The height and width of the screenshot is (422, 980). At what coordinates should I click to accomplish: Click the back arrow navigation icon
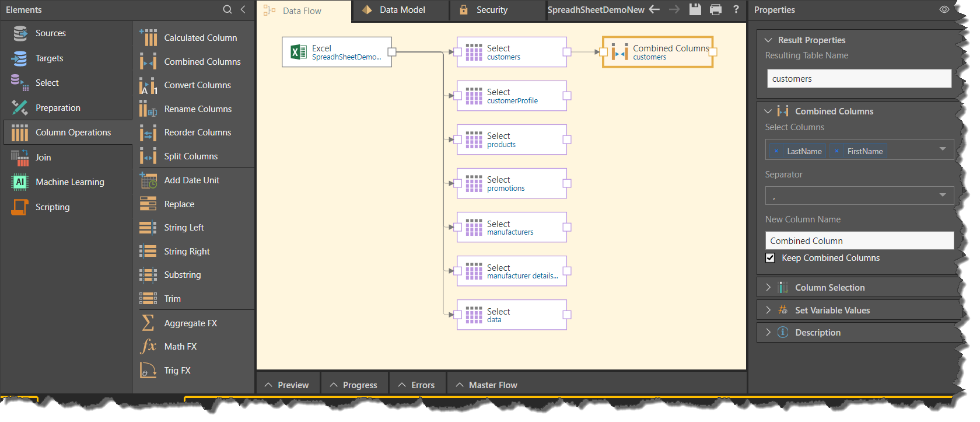654,9
